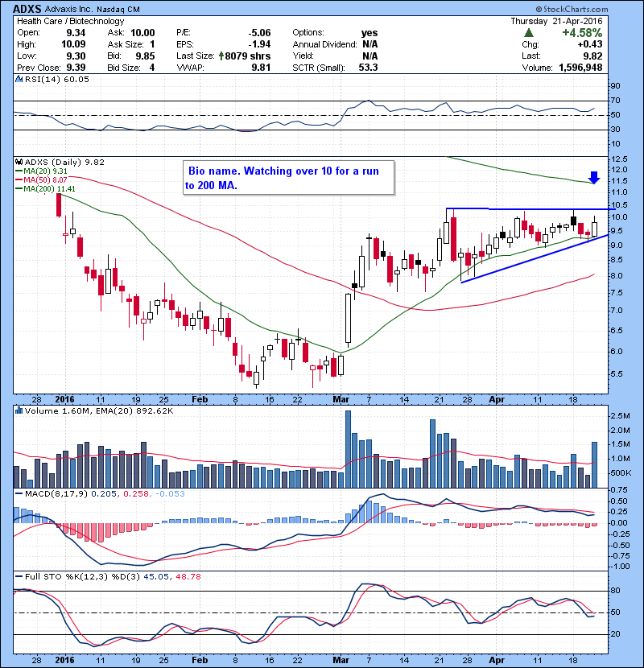Click the Ask value 10.00
Image resolution: width=644 pixels, height=668 pixels.
point(142,33)
